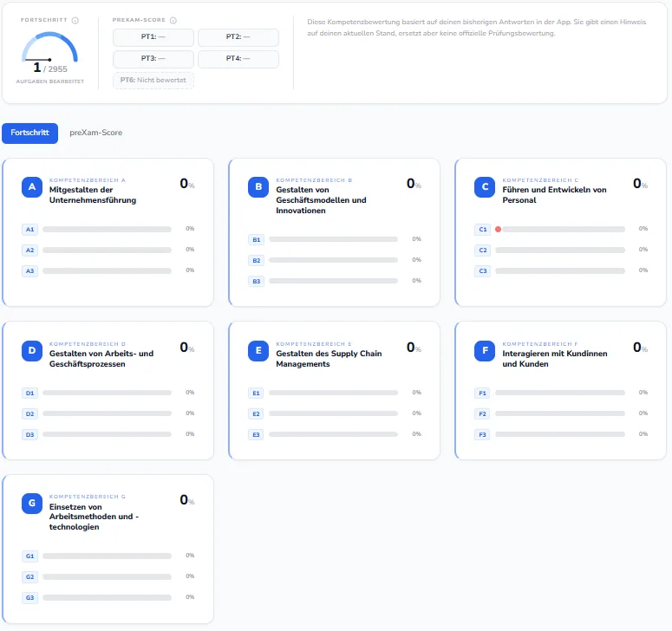Viewport: 672px width, 631px height.
Task: Click the blue F badge of Kompetenzbereich F
Action: point(485,351)
